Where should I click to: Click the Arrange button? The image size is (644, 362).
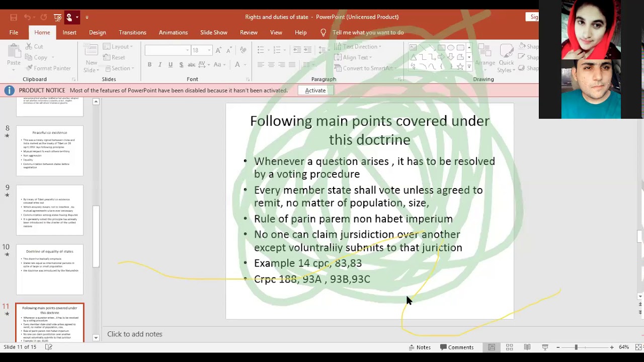click(x=485, y=57)
